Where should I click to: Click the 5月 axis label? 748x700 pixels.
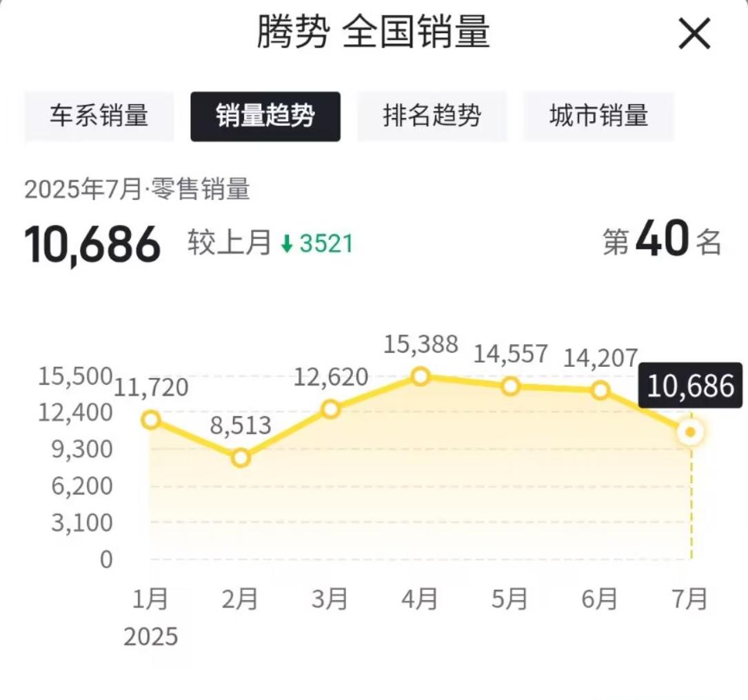pyautogui.click(x=509, y=599)
